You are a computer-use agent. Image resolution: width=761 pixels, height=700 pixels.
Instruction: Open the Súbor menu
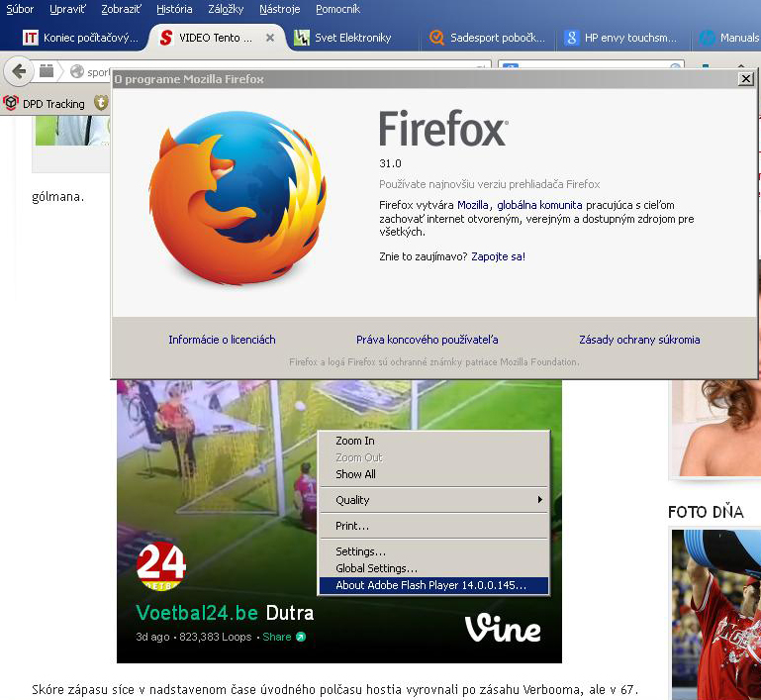[x=20, y=9]
